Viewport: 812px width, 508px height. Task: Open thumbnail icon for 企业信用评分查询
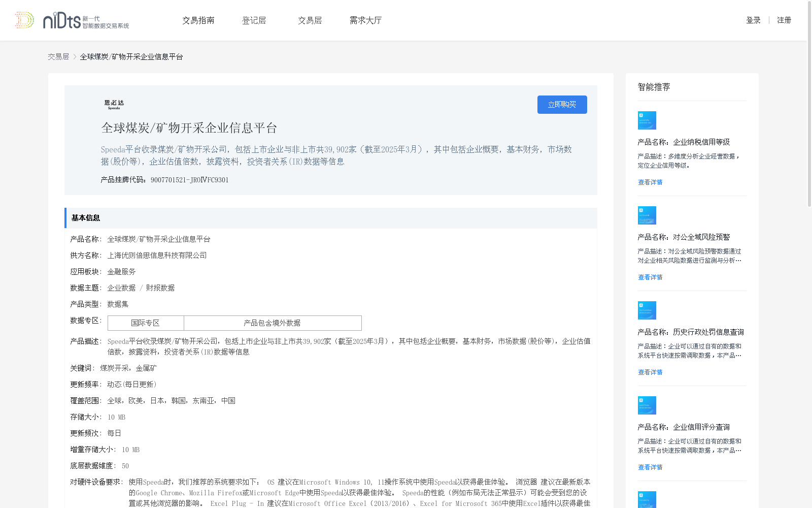tap(647, 405)
